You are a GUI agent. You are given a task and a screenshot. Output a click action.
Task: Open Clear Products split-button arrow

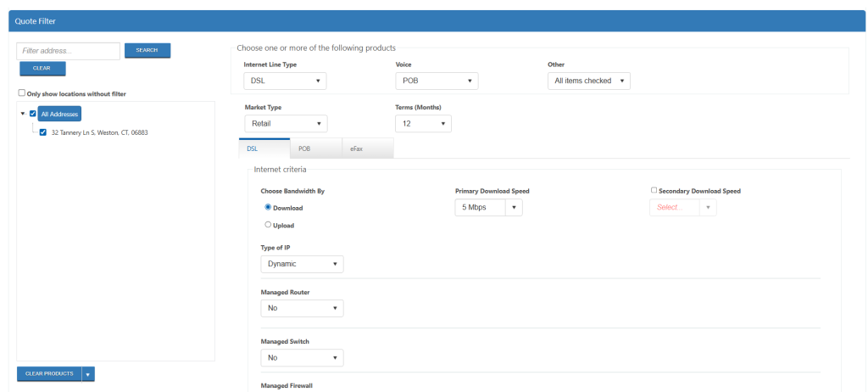tap(88, 373)
